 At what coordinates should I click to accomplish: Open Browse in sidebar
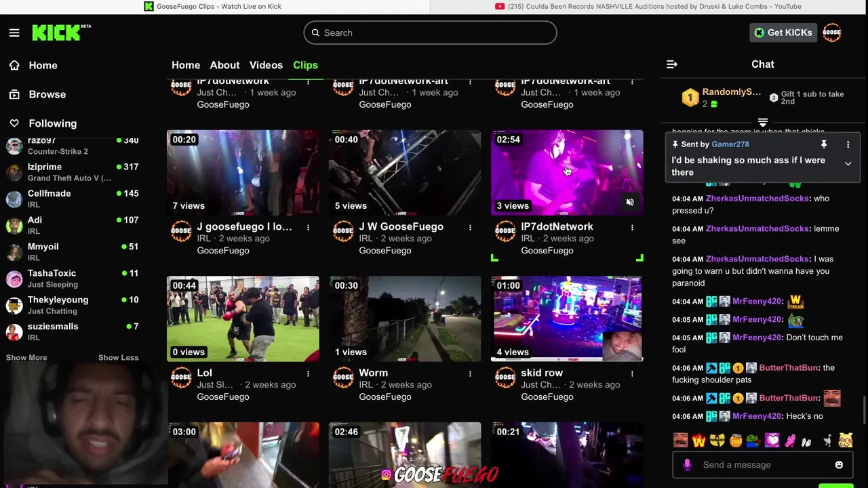point(47,94)
